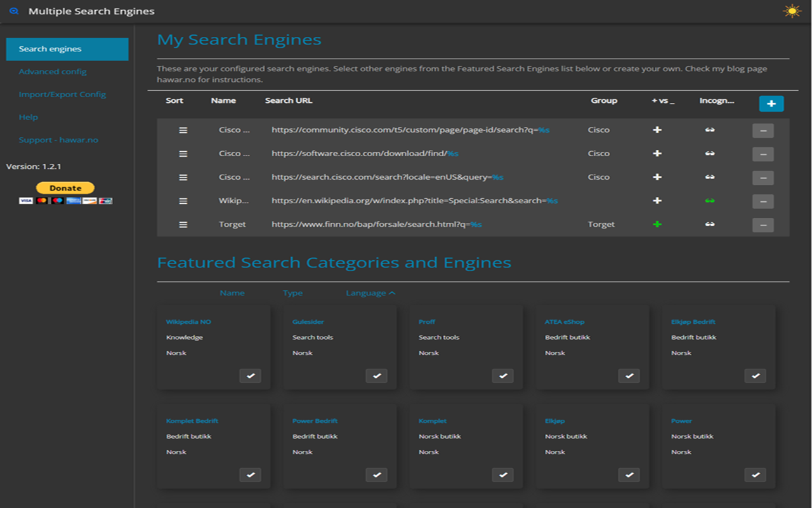812x508 pixels.
Task: Click the incognito icon on the Torget row
Action: pos(709,224)
